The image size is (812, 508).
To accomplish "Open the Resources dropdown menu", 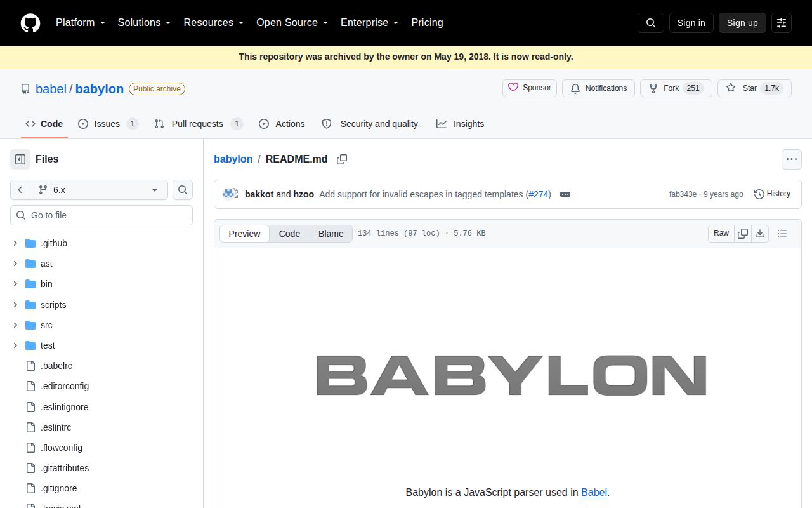I will [x=214, y=23].
